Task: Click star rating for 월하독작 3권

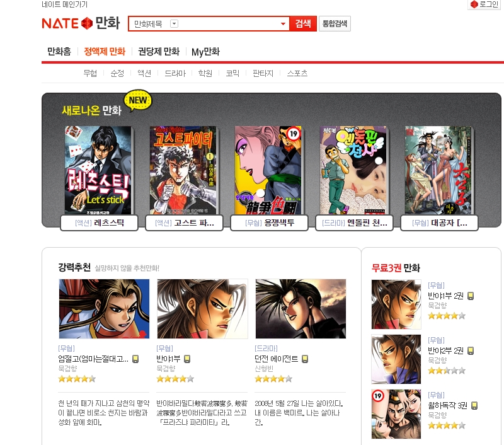Action: tap(447, 425)
